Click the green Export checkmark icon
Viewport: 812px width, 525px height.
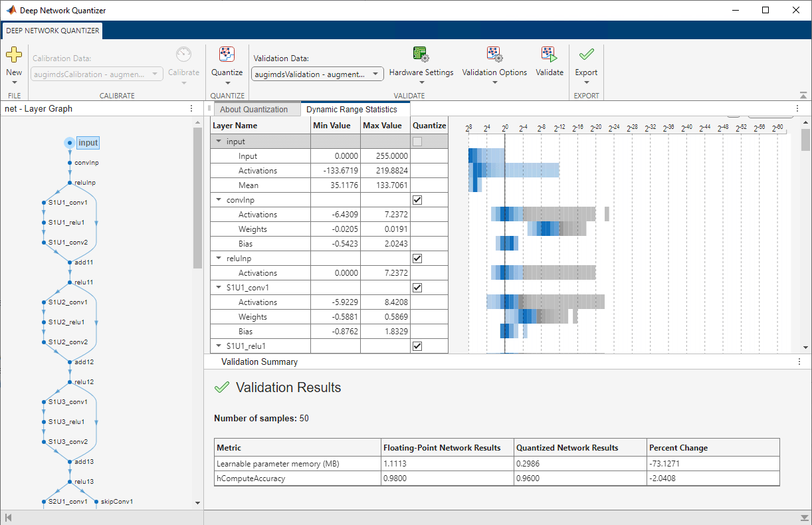(x=586, y=54)
